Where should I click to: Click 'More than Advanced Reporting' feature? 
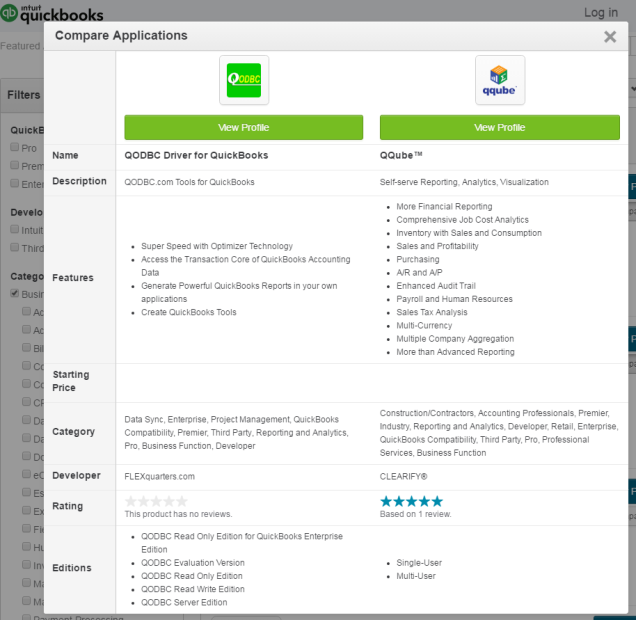click(x=456, y=352)
